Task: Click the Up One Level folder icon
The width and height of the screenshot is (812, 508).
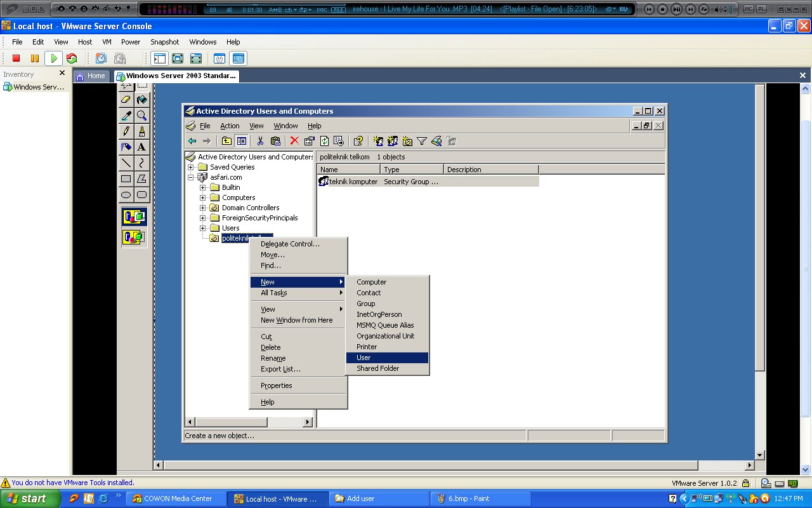Action: coord(226,141)
